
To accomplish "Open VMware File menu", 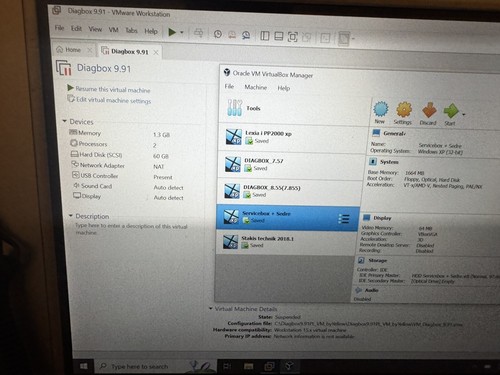I will [x=59, y=28].
